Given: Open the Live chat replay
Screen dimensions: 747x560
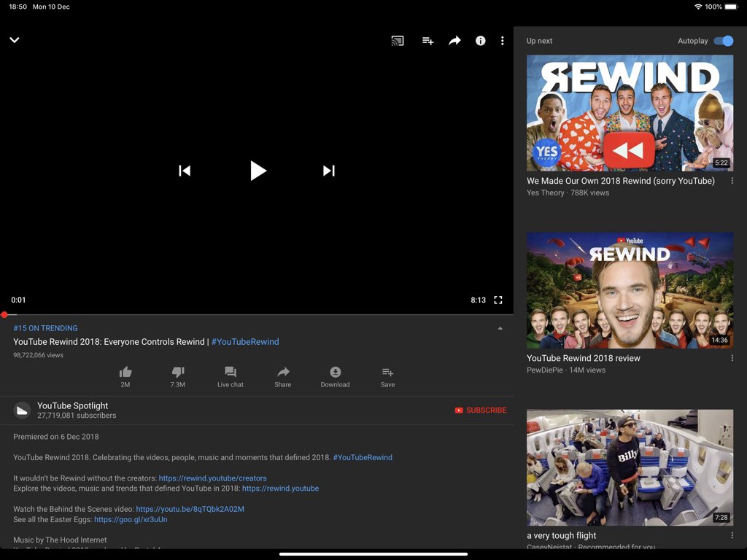Looking at the screenshot, I should [x=231, y=377].
